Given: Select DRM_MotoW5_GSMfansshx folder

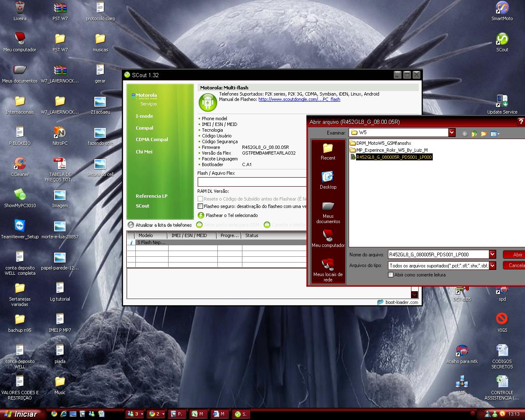Looking at the screenshot, I should point(380,143).
